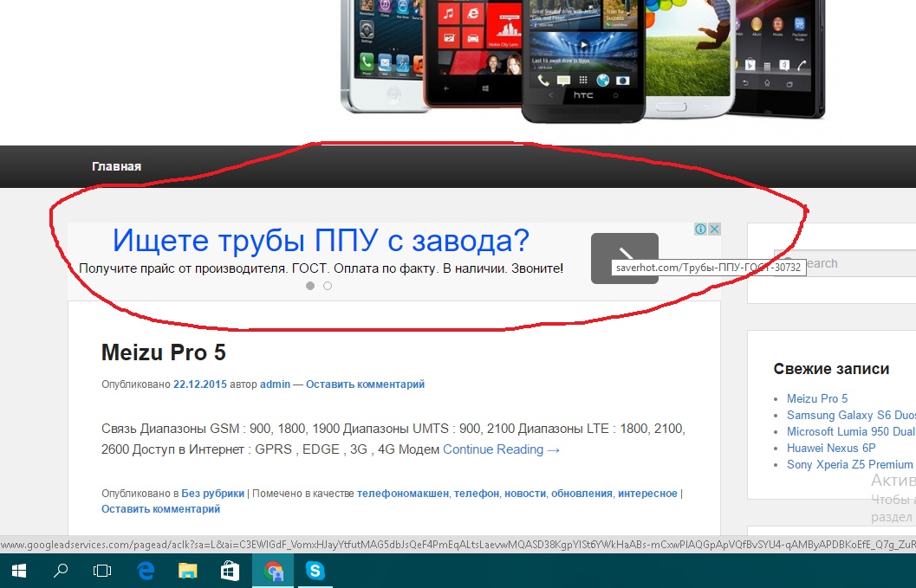The width and height of the screenshot is (916, 588).
Task: Focus the sidebar Search field
Action: click(845, 263)
